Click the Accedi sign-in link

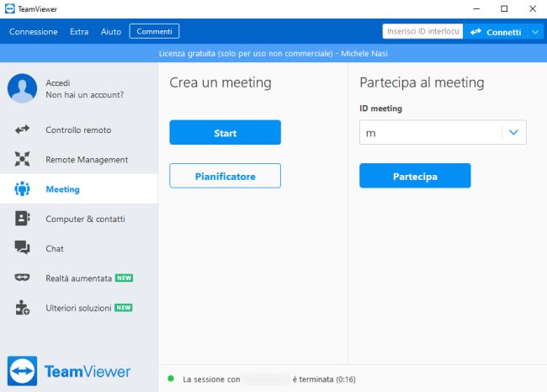(58, 83)
